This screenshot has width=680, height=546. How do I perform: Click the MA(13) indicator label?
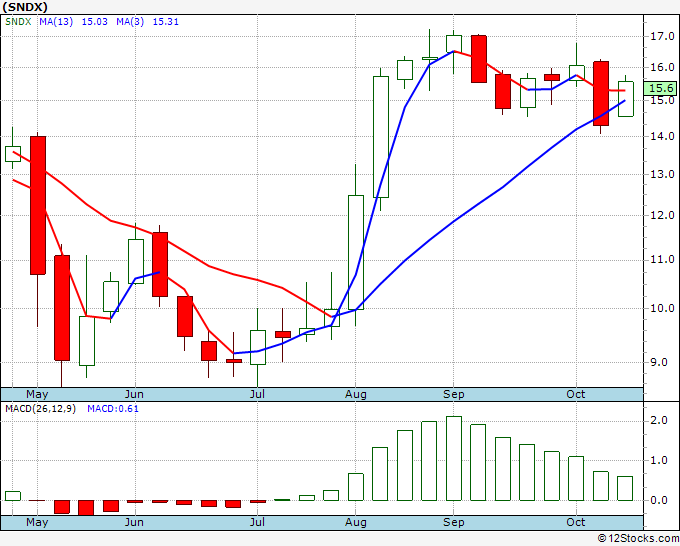[x=56, y=22]
